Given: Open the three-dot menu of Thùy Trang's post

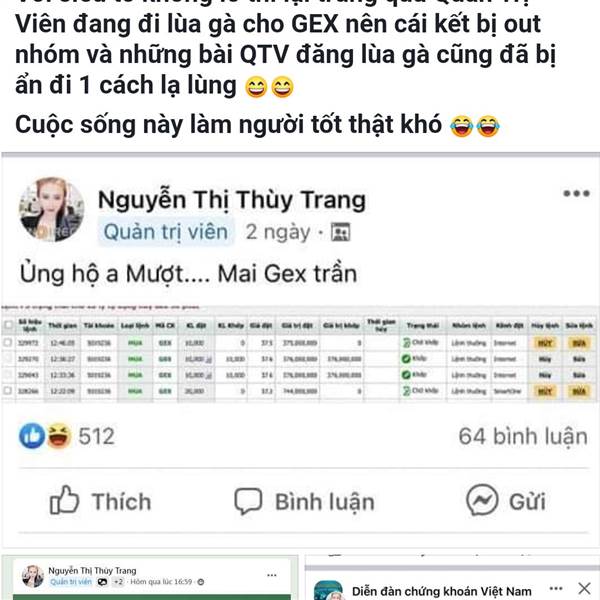Looking at the screenshot, I should pos(576,194).
